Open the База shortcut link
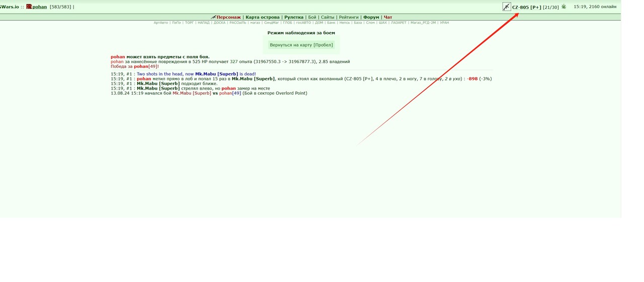Image resolution: width=644 pixels, height=282 pixels. (358, 23)
